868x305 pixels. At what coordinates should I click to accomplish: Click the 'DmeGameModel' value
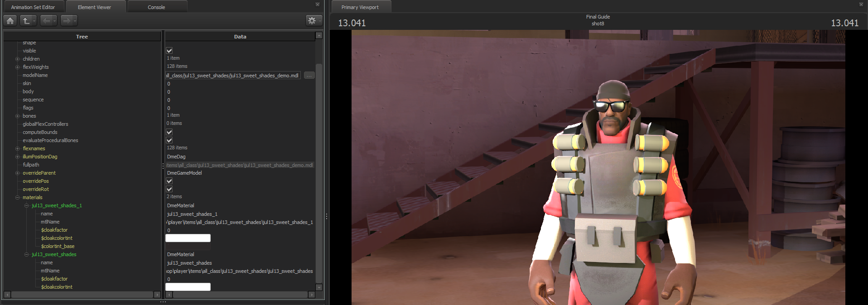tap(184, 173)
